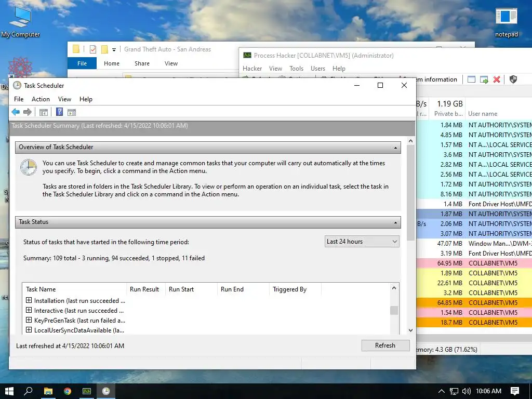Click the Process Hacker title bar icon

point(247,55)
